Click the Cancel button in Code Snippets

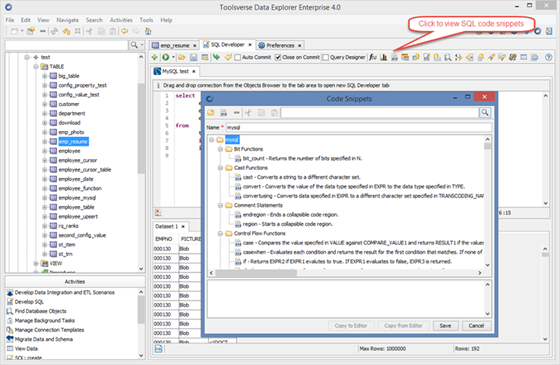pos(476,326)
